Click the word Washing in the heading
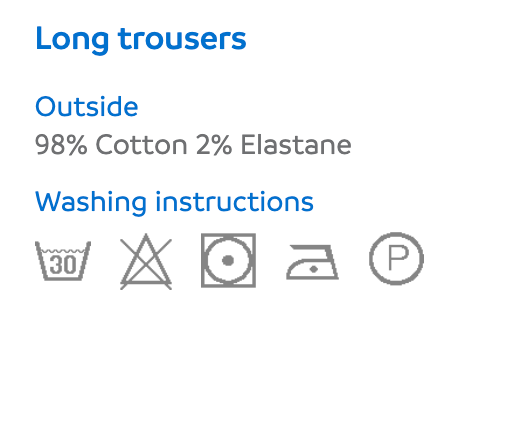Screen dimensions: 506x426 tap(91, 202)
